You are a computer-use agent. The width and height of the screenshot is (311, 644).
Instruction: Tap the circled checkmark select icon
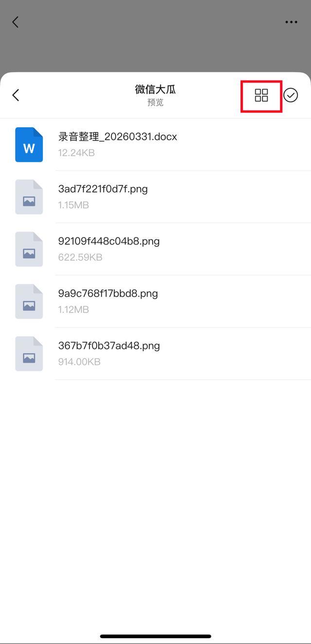tap(291, 95)
